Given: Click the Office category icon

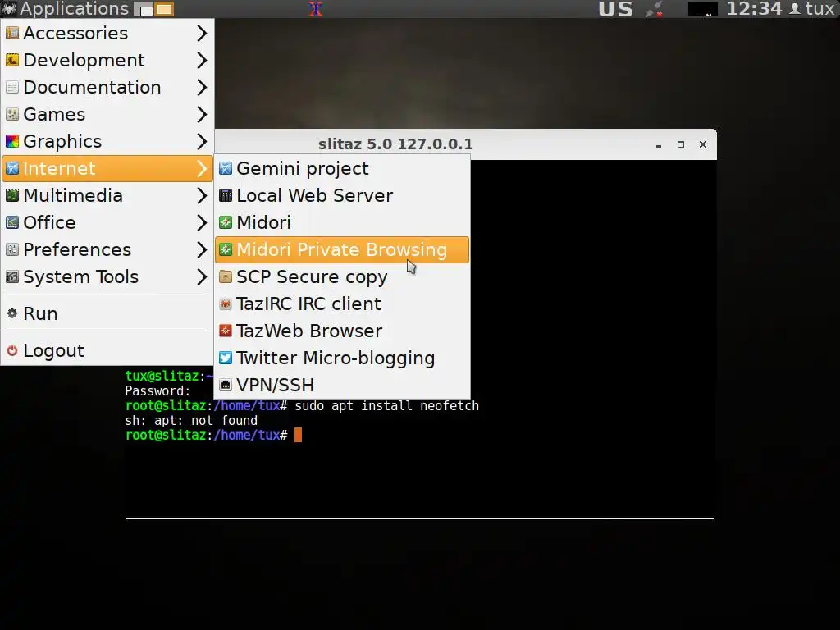Looking at the screenshot, I should pyautogui.click(x=12, y=222).
